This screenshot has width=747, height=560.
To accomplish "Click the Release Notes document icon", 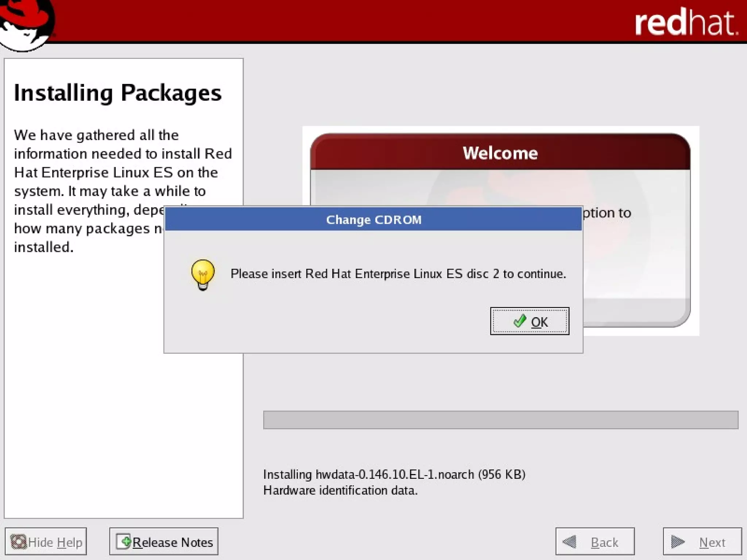I will click(x=123, y=541).
